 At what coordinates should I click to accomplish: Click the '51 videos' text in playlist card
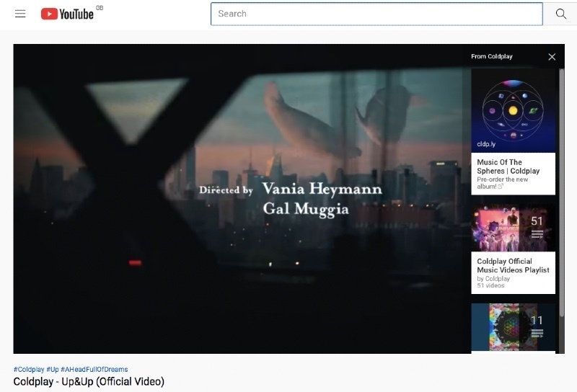490,285
